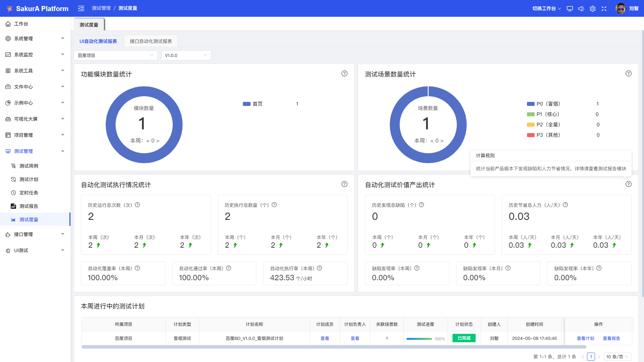Image resolution: width=644 pixels, height=362 pixels.
Task: Open 10 条/页 page size dropdown
Action: coord(618,357)
